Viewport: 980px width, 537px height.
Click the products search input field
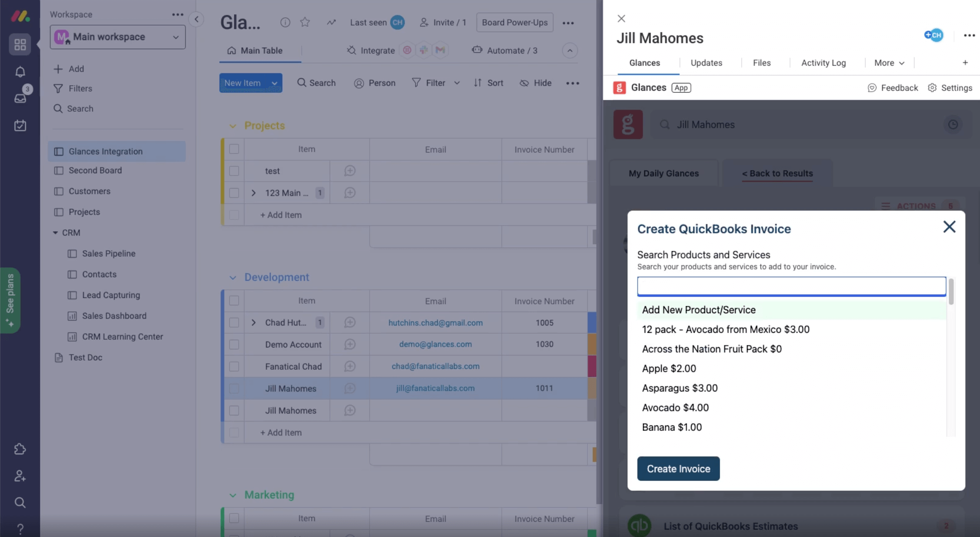pos(791,286)
